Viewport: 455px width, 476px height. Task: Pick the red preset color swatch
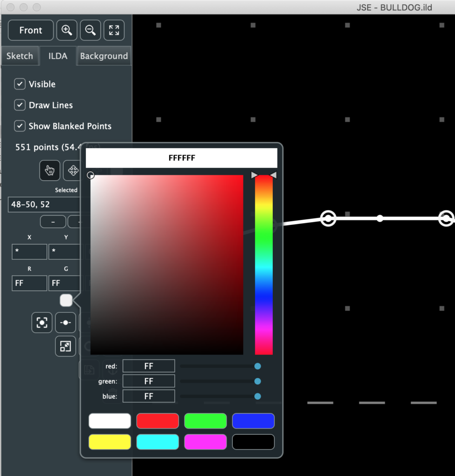click(158, 421)
